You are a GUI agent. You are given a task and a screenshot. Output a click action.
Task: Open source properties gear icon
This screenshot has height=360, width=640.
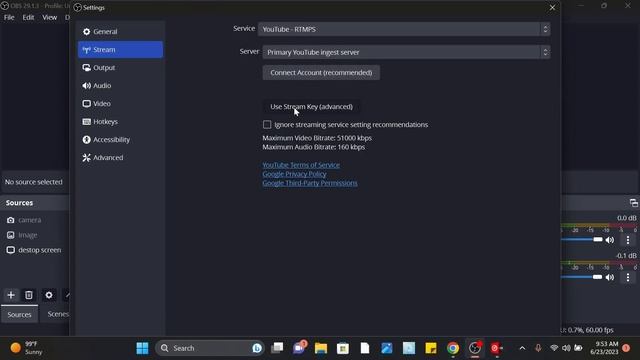49,295
